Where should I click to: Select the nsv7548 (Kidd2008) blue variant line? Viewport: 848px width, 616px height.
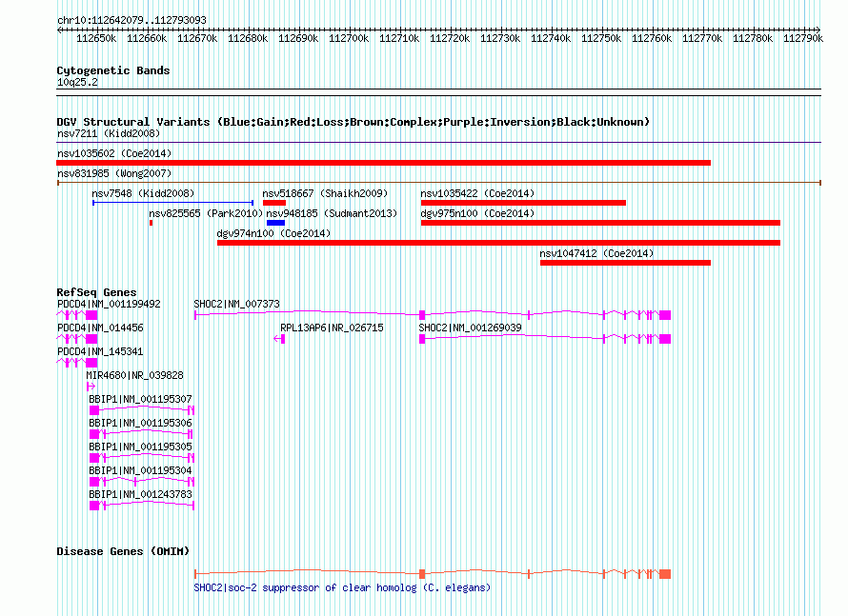173,203
